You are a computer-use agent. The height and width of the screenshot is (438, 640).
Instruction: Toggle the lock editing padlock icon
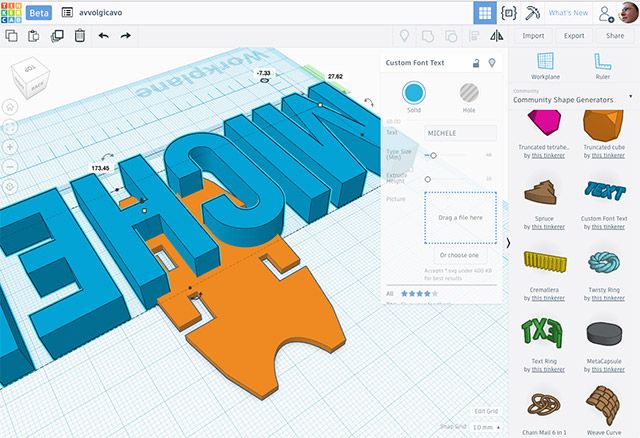point(476,64)
